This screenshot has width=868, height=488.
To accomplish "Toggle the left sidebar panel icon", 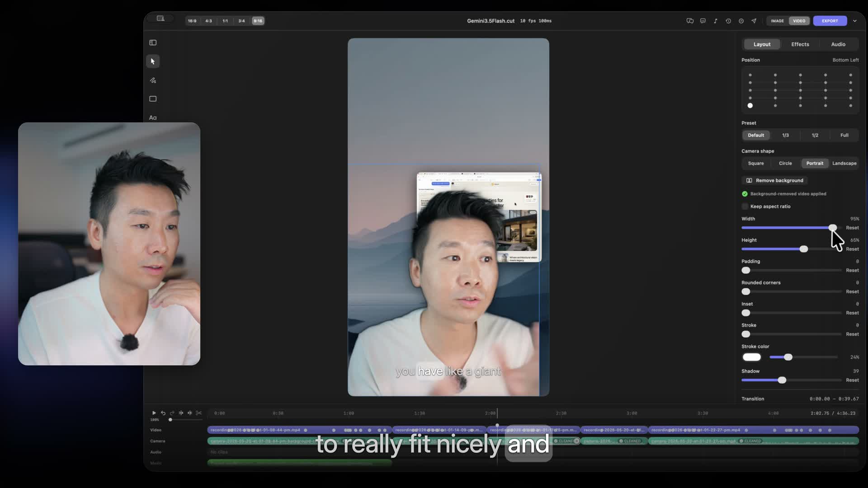I will [153, 42].
